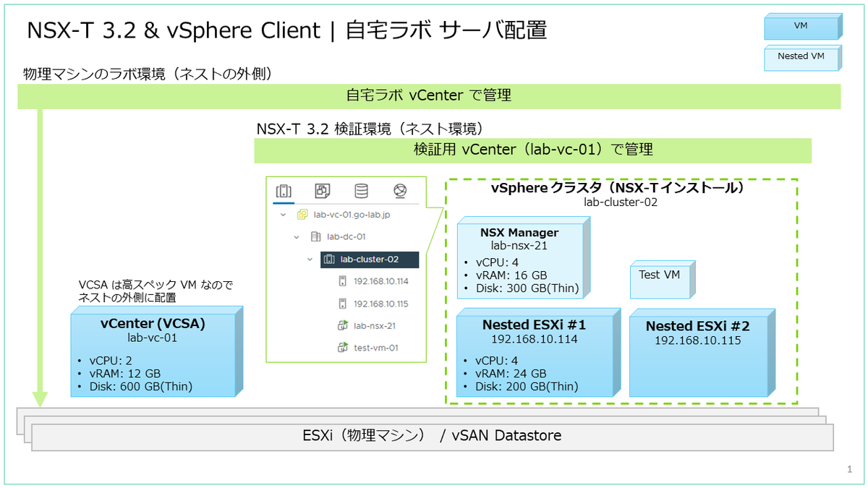Click lab-vc-01 text in the vCenter box
The image size is (868, 488).
[153, 337]
